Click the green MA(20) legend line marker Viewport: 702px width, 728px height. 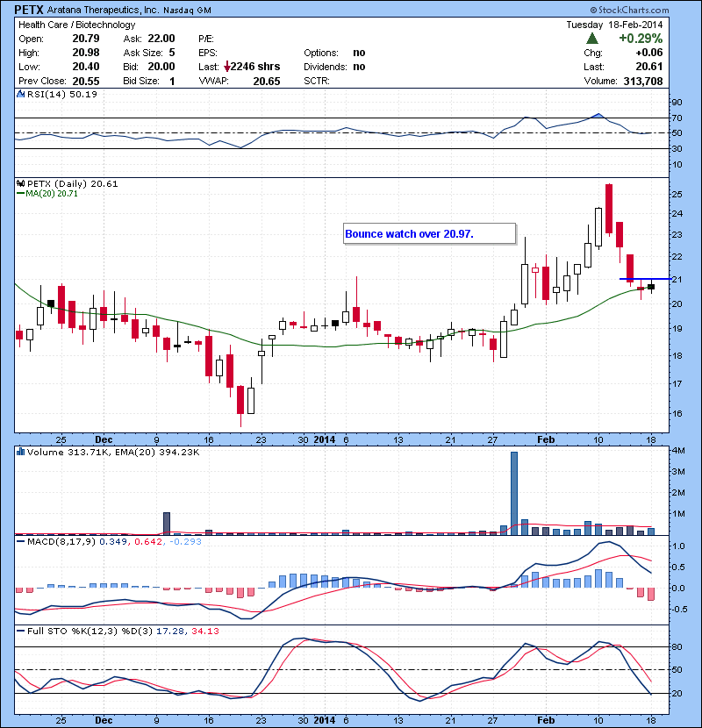20,194
